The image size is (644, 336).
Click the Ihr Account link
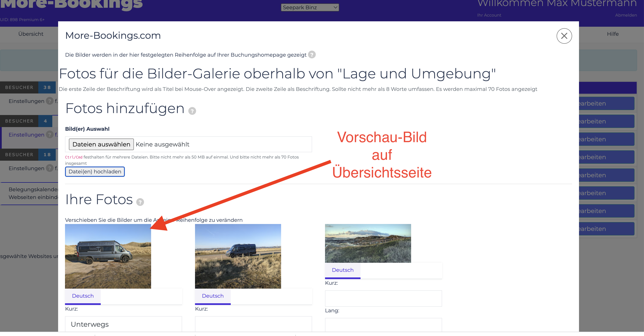[489, 15]
